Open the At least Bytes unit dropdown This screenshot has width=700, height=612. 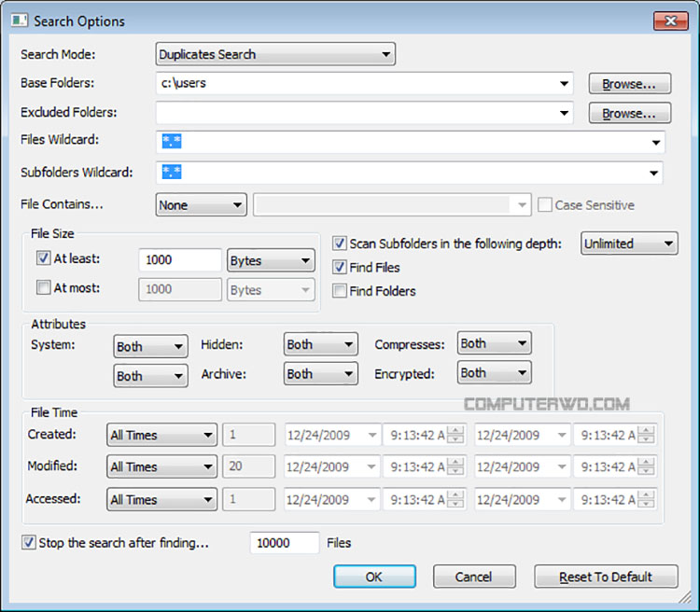(271, 260)
